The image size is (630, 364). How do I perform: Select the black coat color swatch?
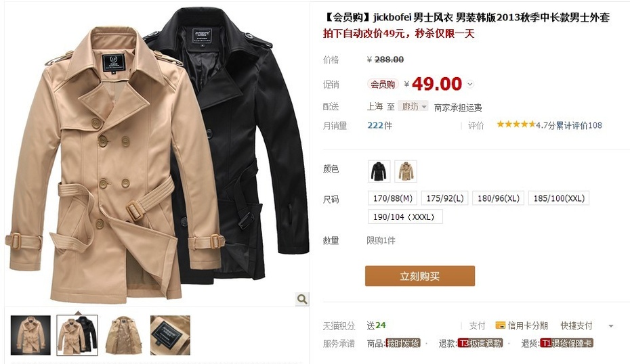(379, 171)
